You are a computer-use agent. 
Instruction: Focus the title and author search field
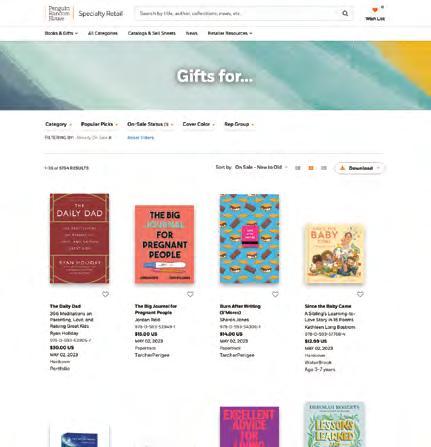[237, 13]
